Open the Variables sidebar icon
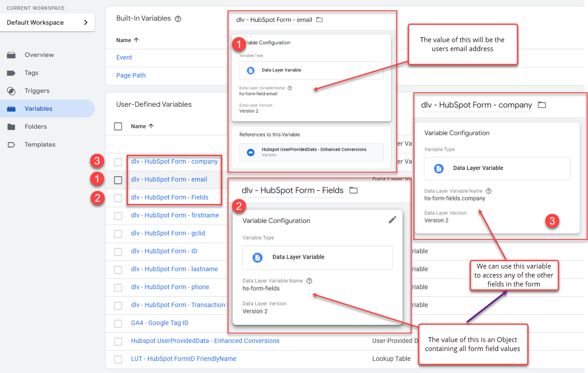588x373 pixels. (11, 109)
